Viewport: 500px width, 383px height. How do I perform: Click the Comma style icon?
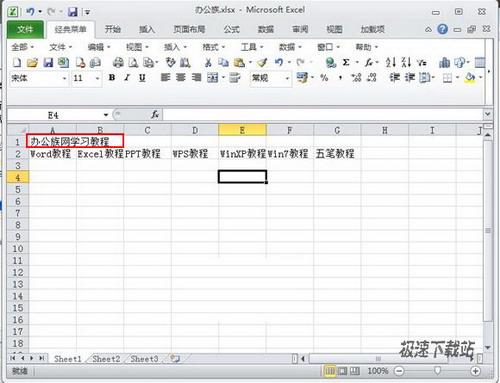[340, 78]
